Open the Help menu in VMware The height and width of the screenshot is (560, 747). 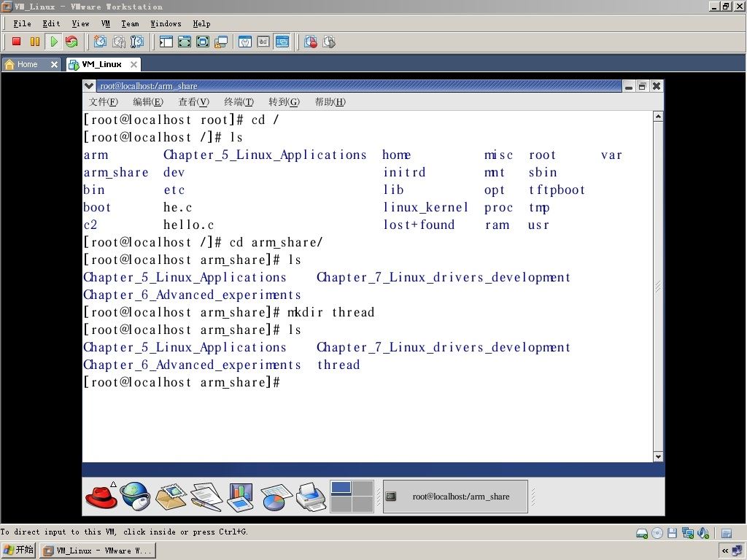[x=201, y=23]
